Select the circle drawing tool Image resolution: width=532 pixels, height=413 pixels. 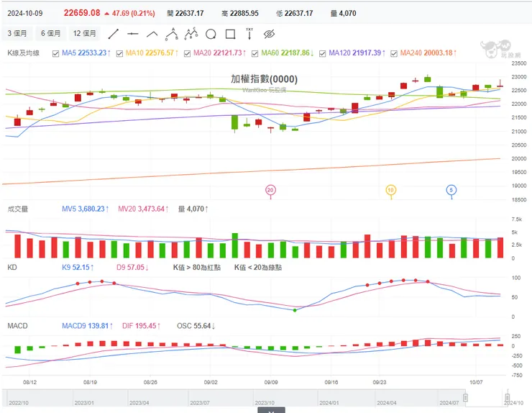coord(211,34)
